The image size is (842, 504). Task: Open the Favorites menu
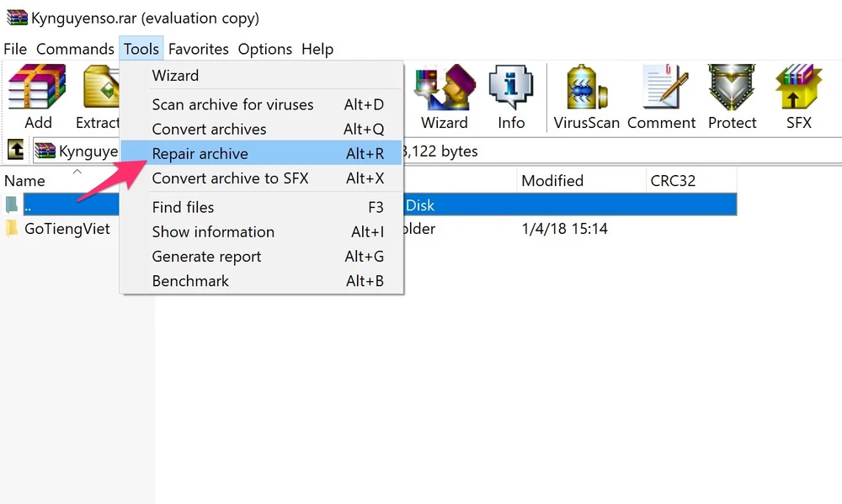point(198,49)
